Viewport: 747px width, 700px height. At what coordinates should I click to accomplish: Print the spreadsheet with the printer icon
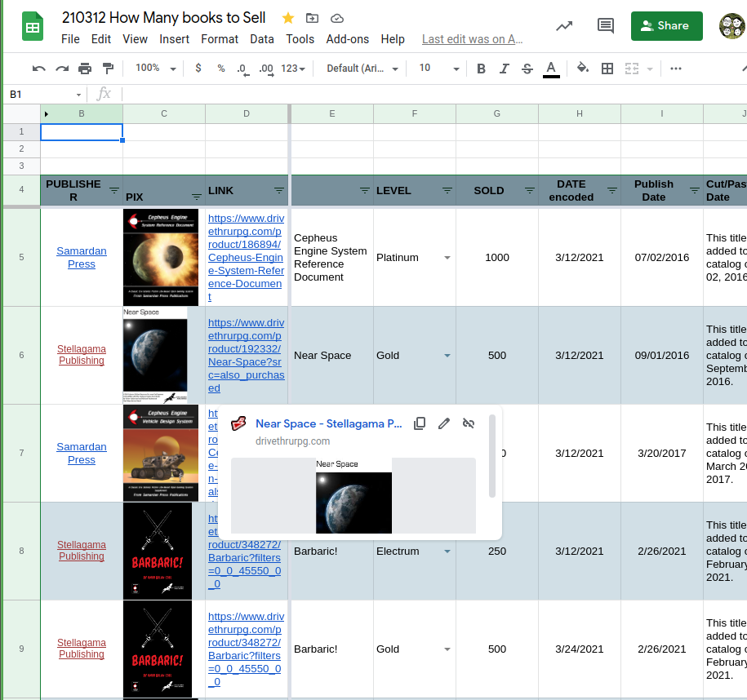click(85, 69)
